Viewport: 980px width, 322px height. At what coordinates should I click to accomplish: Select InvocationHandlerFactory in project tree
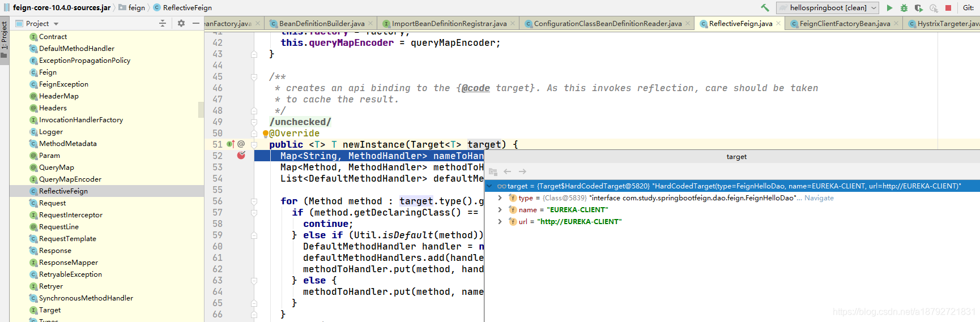coord(80,120)
